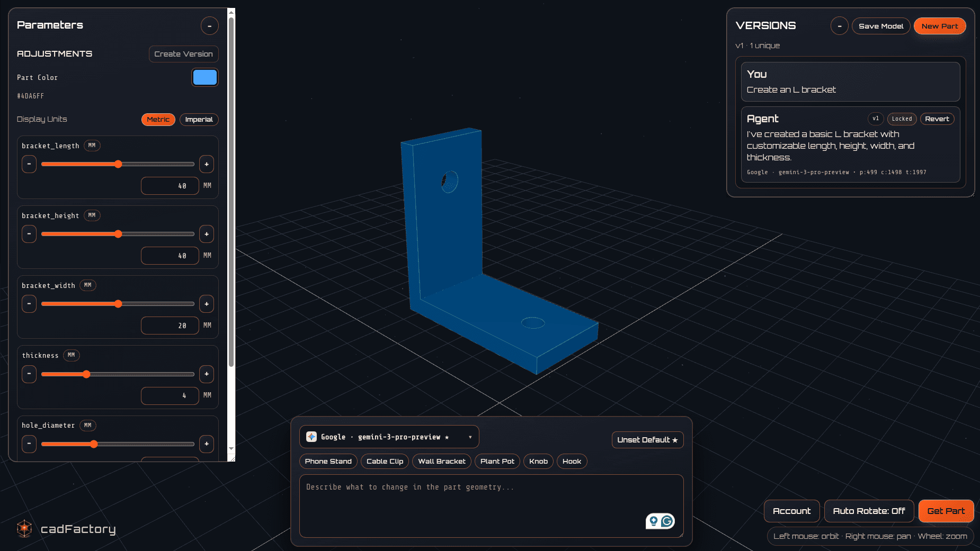
Task: Collapse the Parameters panel
Action: (x=210, y=25)
